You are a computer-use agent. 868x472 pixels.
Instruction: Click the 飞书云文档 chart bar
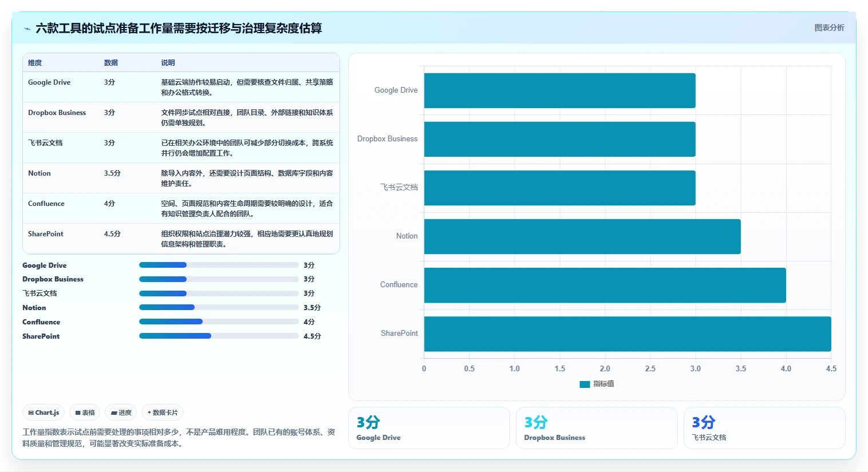coord(559,188)
